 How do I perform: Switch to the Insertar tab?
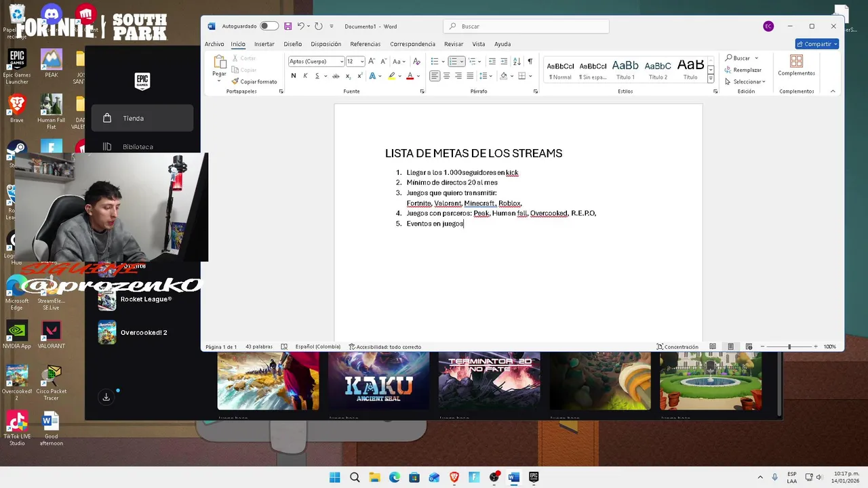click(x=264, y=44)
